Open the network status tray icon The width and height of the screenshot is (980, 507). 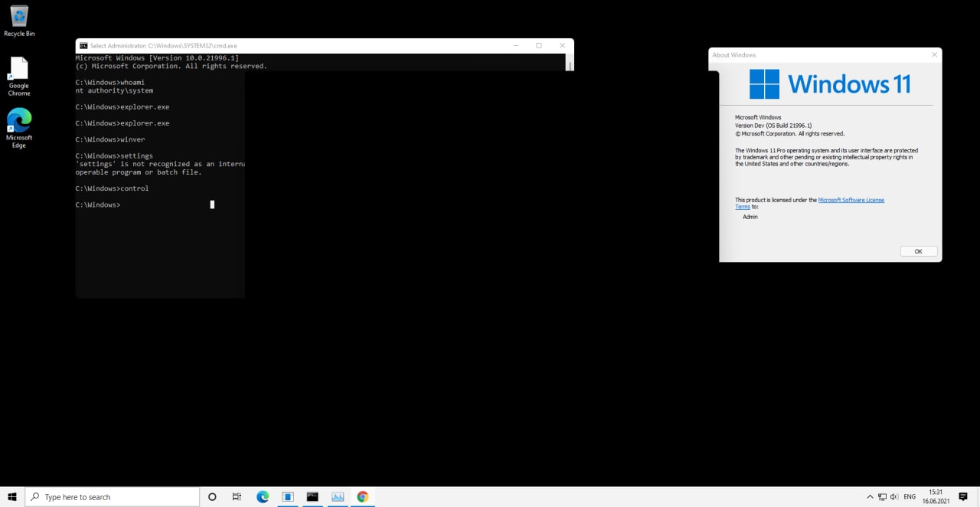882,497
